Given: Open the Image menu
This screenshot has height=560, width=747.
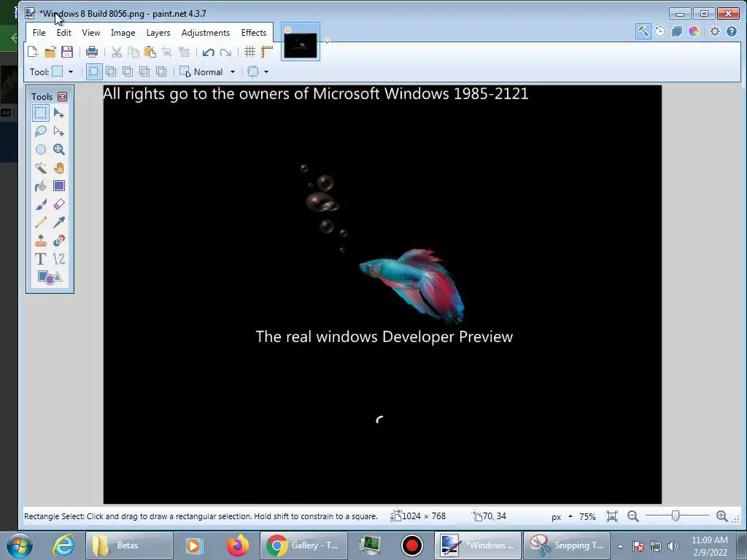Looking at the screenshot, I should 123,33.
